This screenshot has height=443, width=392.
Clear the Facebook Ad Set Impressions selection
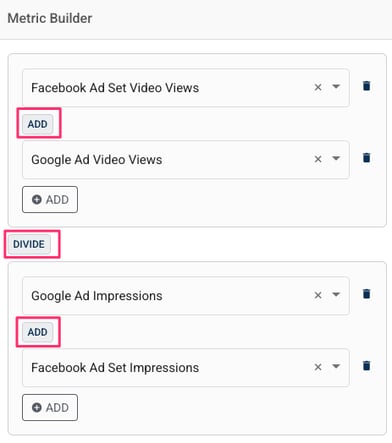(x=318, y=367)
